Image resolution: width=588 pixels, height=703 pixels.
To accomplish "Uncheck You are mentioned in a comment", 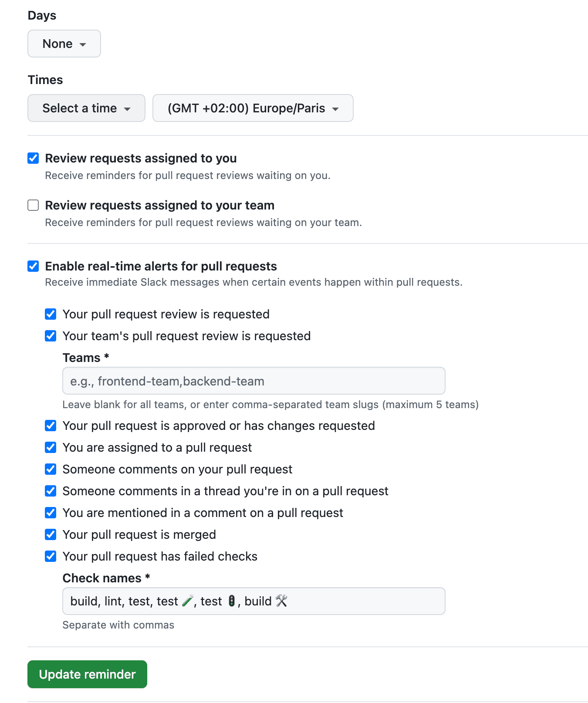I will pos(51,513).
